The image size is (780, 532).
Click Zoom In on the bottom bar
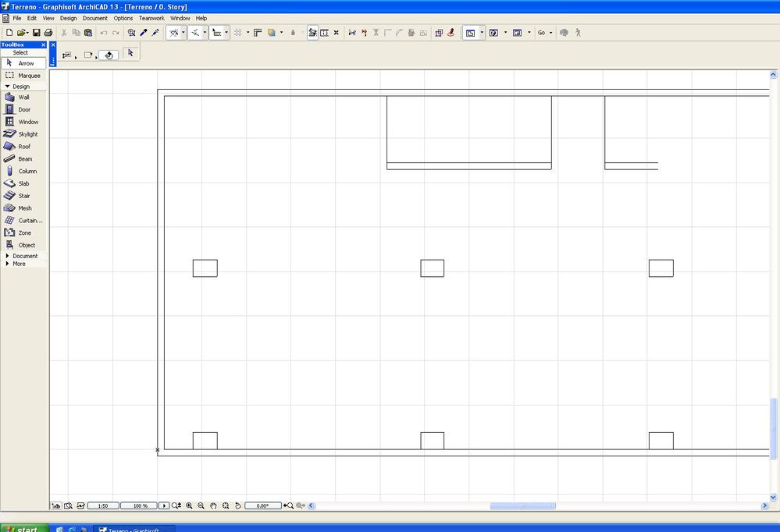click(190, 505)
